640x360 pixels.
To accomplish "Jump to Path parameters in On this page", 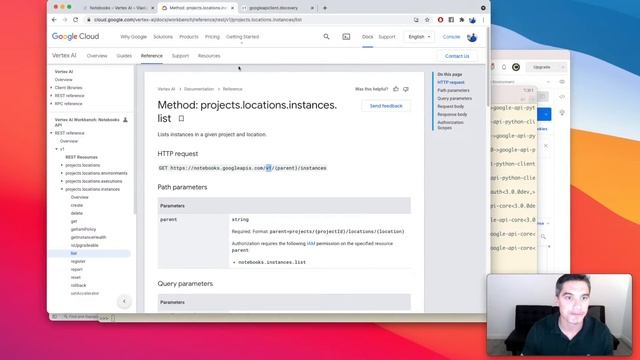I will 453,90.
